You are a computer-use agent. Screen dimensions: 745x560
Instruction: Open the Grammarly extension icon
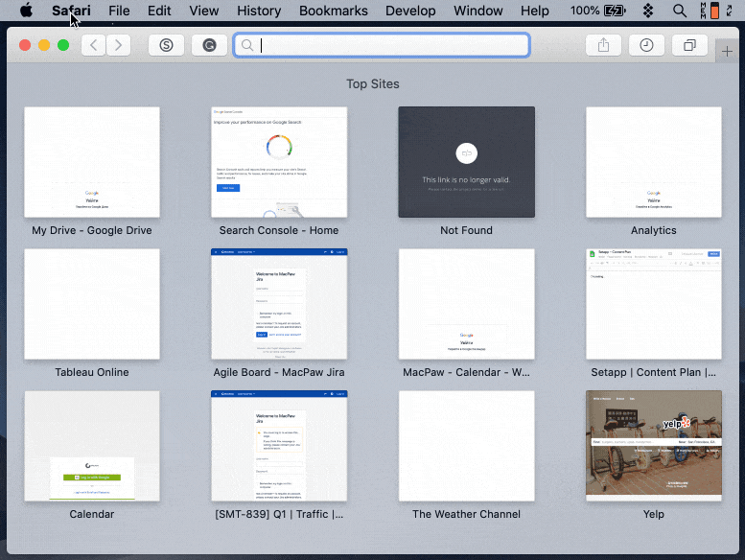pos(209,46)
